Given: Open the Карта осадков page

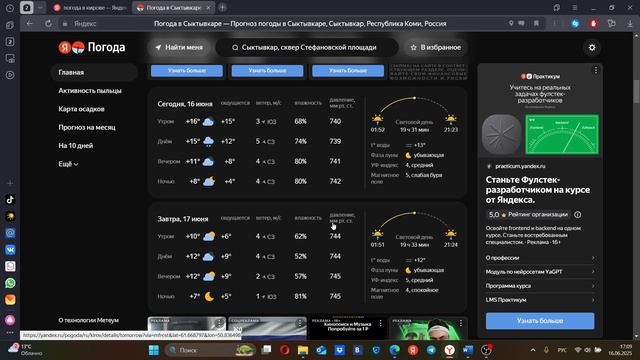Looking at the screenshot, I should [x=81, y=109].
